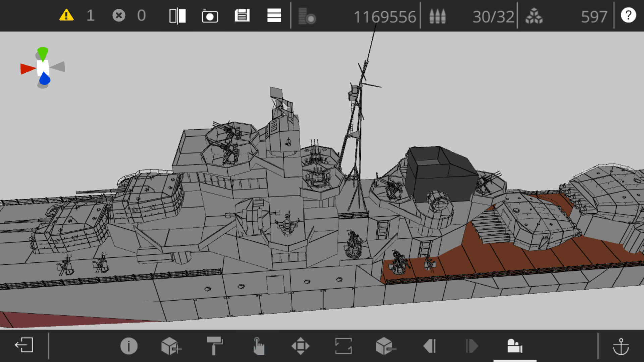644x362 pixels.
Task: Select the pointing hand select tool
Action: (x=258, y=346)
